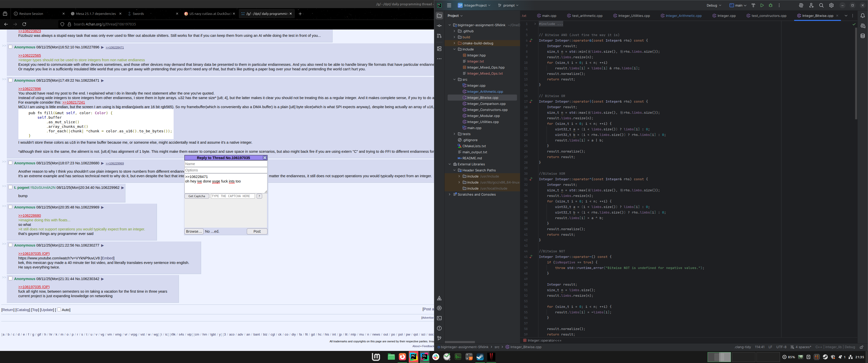Toggle the Auto update checkbox
This screenshot has height=363, width=868.
(59, 310)
